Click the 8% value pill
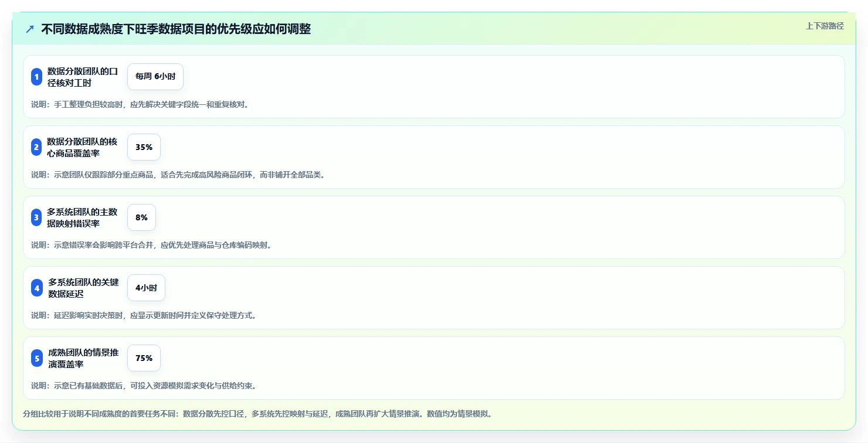868x443 pixels. (141, 217)
